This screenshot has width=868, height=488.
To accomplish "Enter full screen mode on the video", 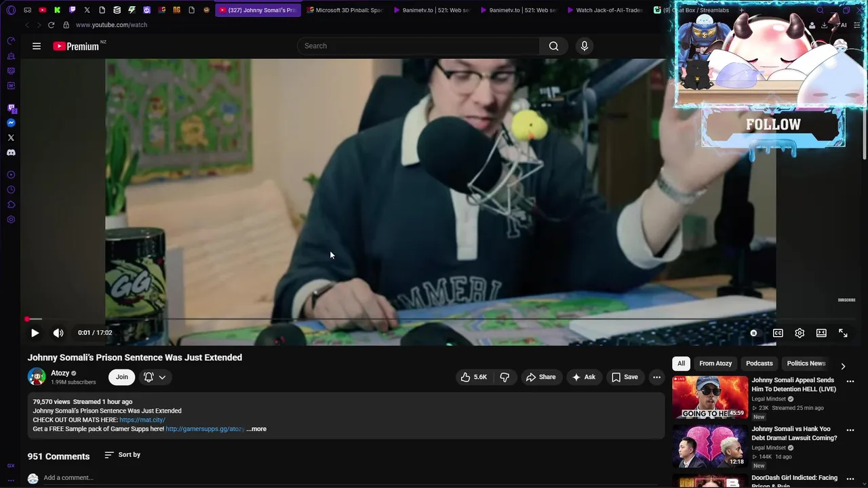I will (x=843, y=333).
